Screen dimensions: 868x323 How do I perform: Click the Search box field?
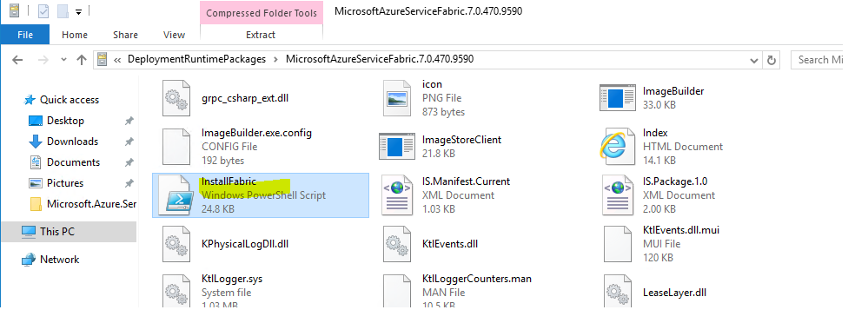pos(817,60)
